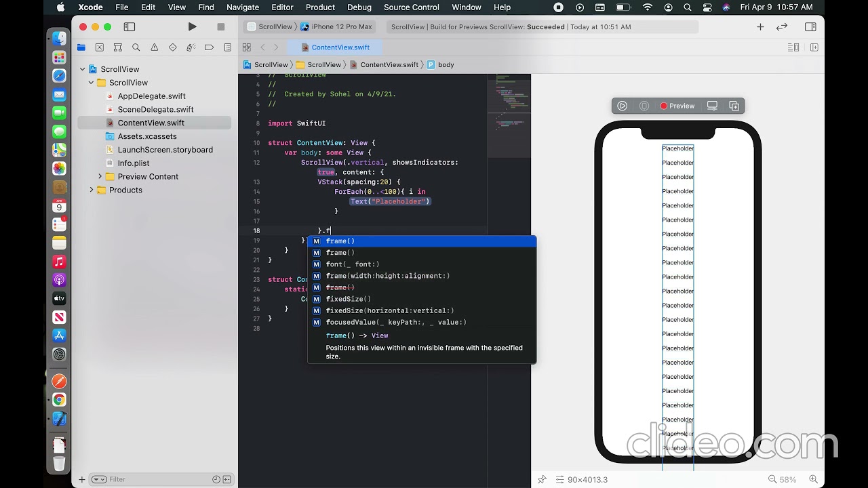Open the breakpoint navigator
This screenshot has height=488, width=868.
click(210, 47)
